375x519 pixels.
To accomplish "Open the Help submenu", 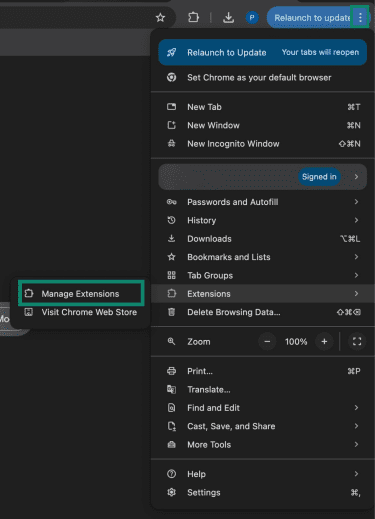I will click(x=263, y=474).
